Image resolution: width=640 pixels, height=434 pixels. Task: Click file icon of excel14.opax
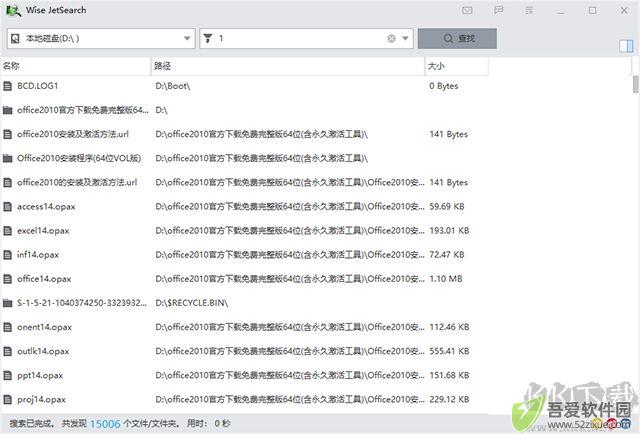[x=7, y=231]
